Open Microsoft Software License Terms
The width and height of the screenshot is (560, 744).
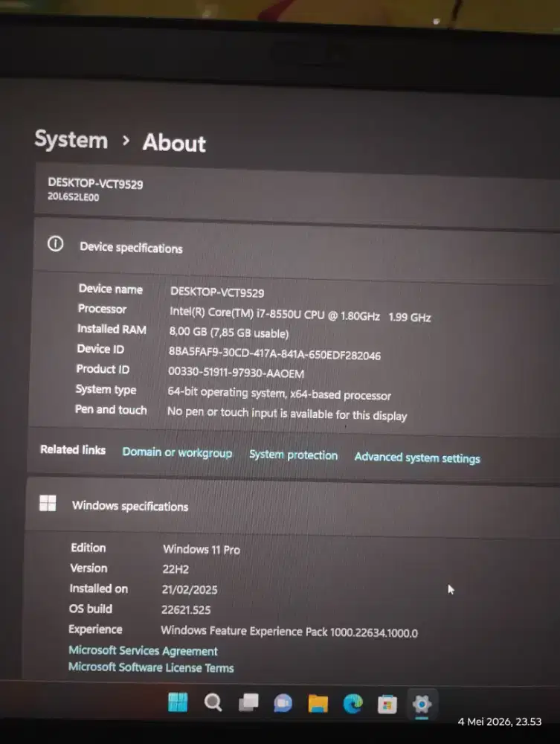pyautogui.click(x=151, y=667)
